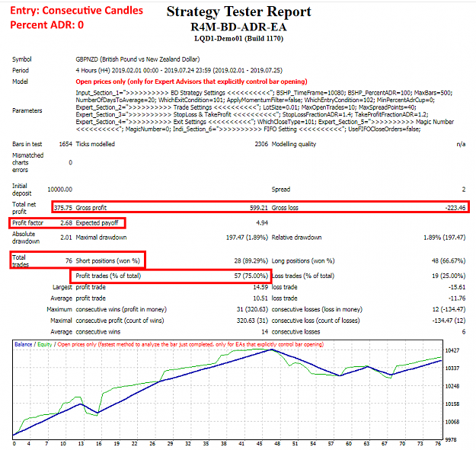Select the GBPNZD symbol description

tap(138, 59)
